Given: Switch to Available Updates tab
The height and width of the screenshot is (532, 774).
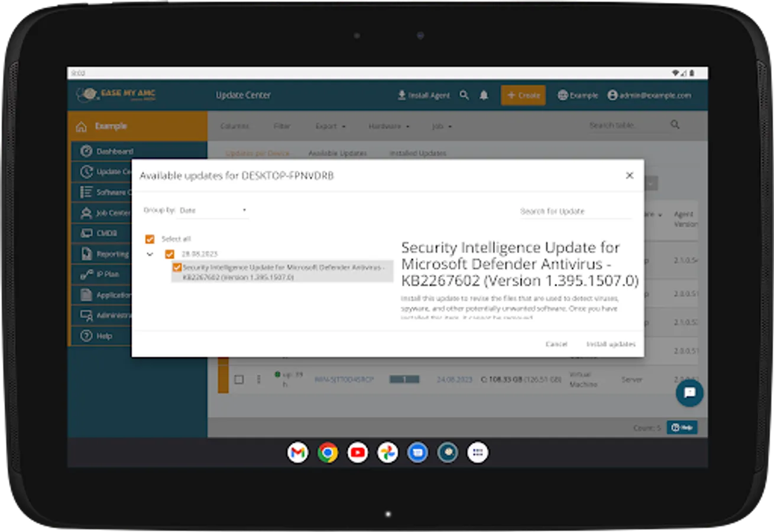Looking at the screenshot, I should coord(338,153).
